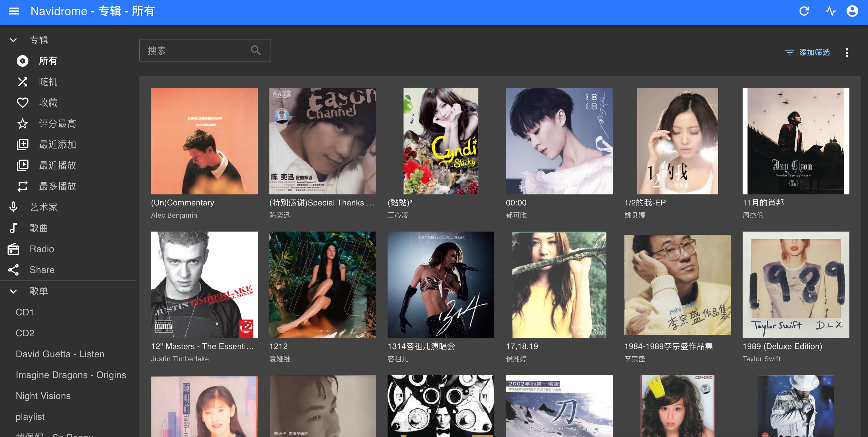Open 11月的肖邦 Jay Chou album cover
This screenshot has width=868, height=437.
point(796,141)
